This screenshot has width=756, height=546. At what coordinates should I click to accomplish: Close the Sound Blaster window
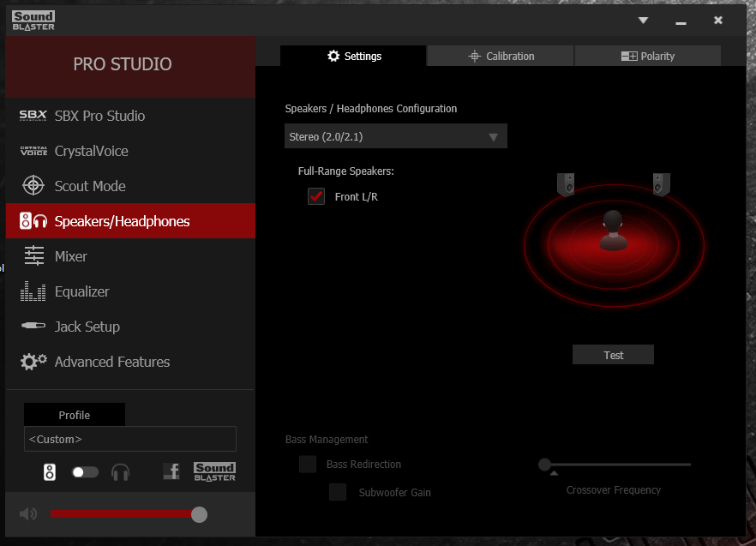(718, 21)
